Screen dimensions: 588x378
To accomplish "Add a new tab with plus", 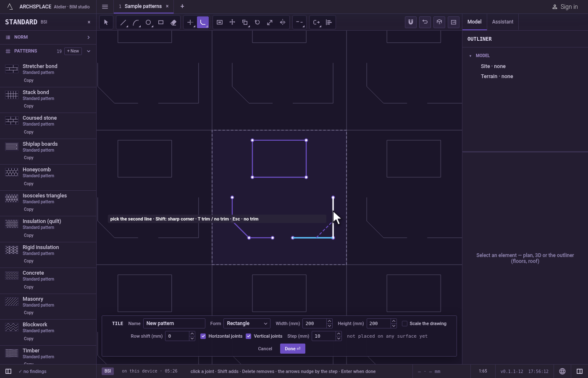I will [x=182, y=6].
